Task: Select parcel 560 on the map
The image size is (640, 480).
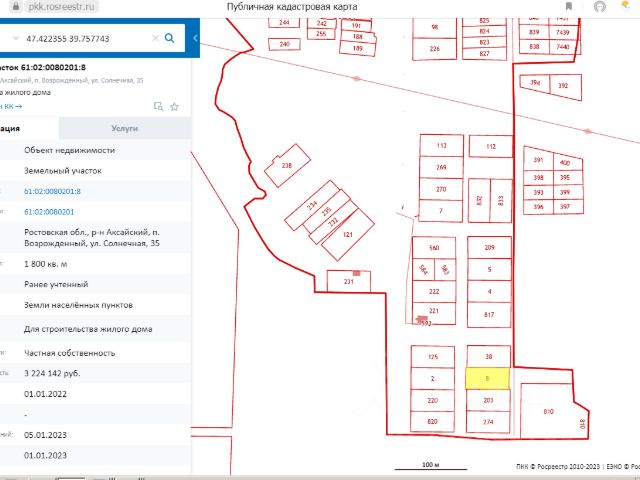Action: [x=434, y=247]
